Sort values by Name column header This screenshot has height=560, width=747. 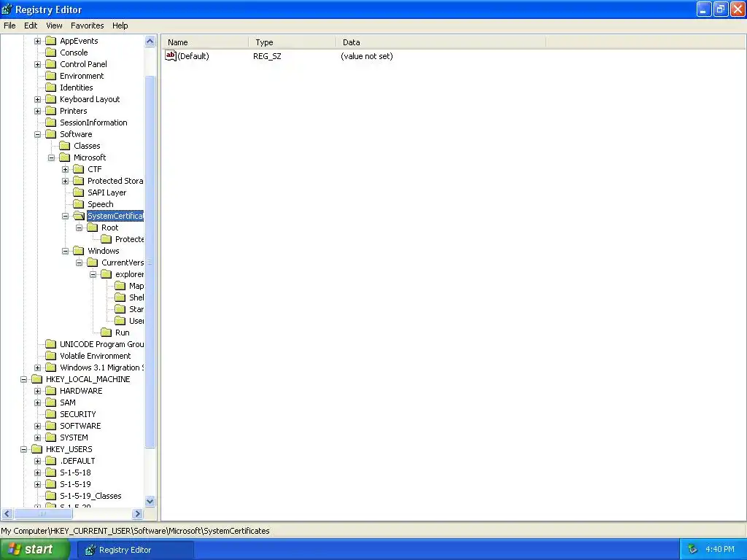pos(205,42)
